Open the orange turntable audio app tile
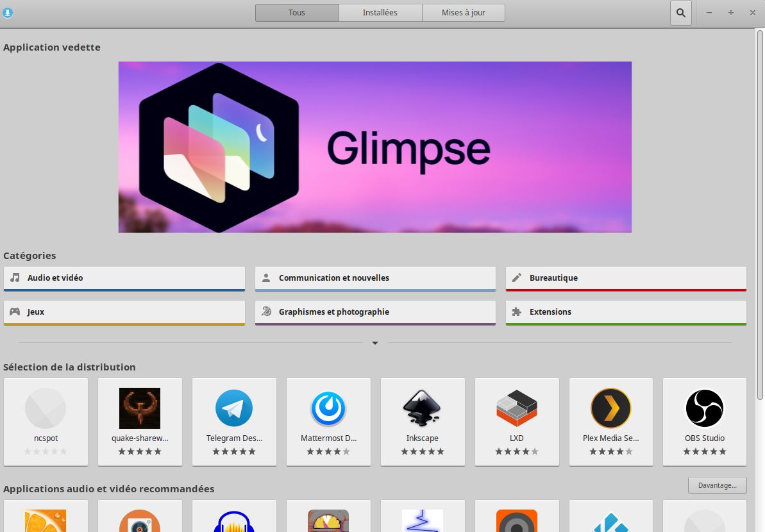Image resolution: width=765 pixels, height=532 pixels. tap(140, 516)
